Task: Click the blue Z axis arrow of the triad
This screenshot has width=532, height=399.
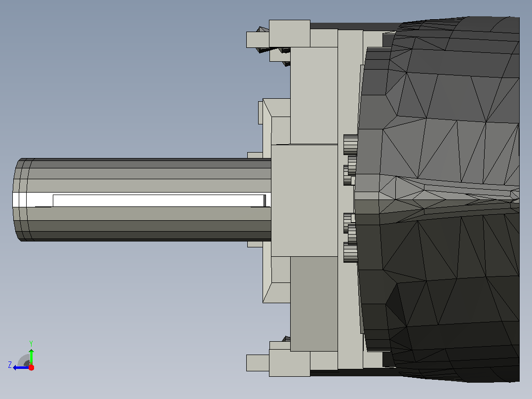Action: [x=21, y=367]
